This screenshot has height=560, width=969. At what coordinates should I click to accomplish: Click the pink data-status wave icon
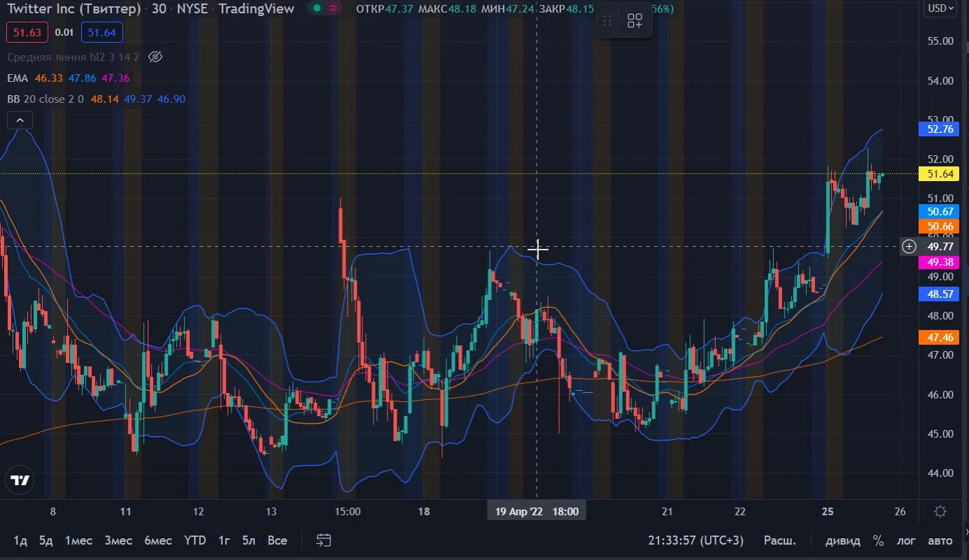334,9
